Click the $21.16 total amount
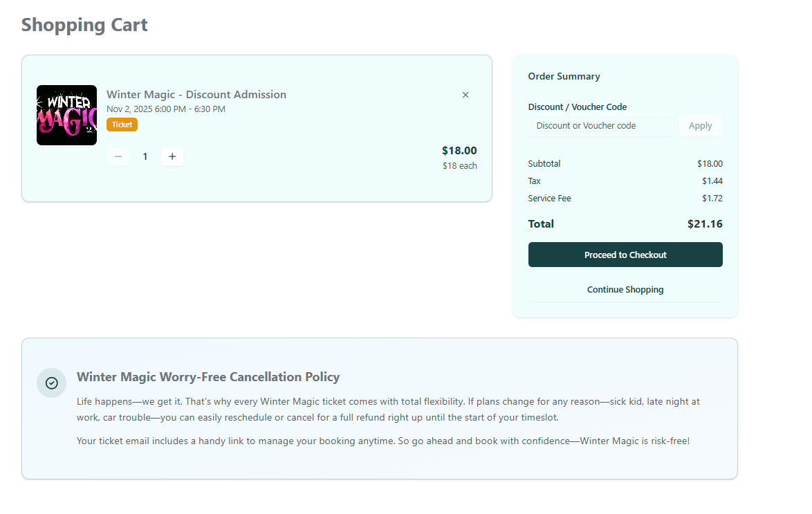The image size is (812, 514). tap(705, 224)
